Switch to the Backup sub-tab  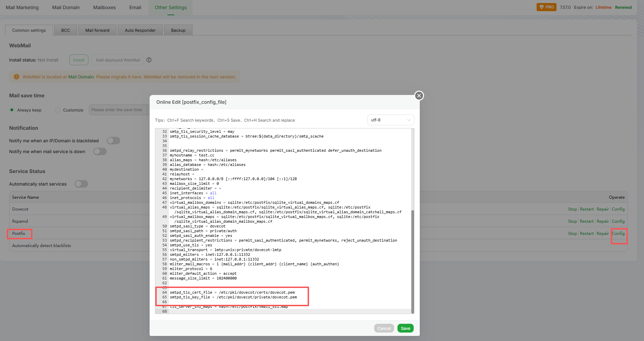point(178,30)
